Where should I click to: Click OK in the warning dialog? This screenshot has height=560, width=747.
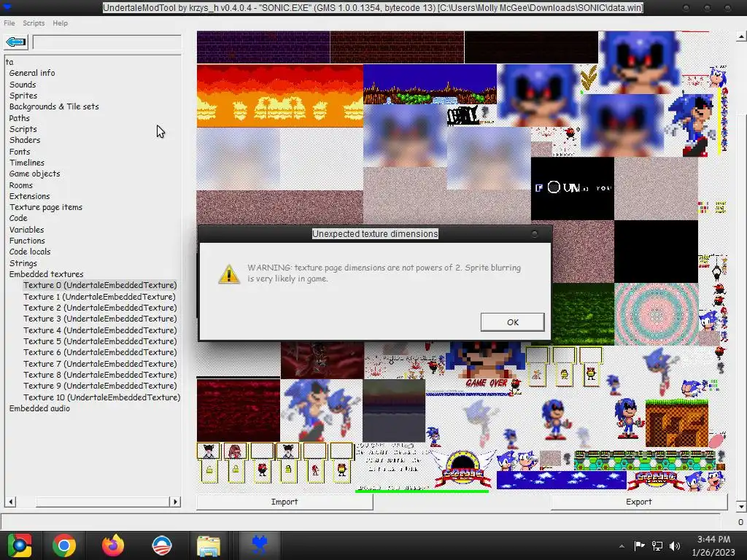point(513,322)
